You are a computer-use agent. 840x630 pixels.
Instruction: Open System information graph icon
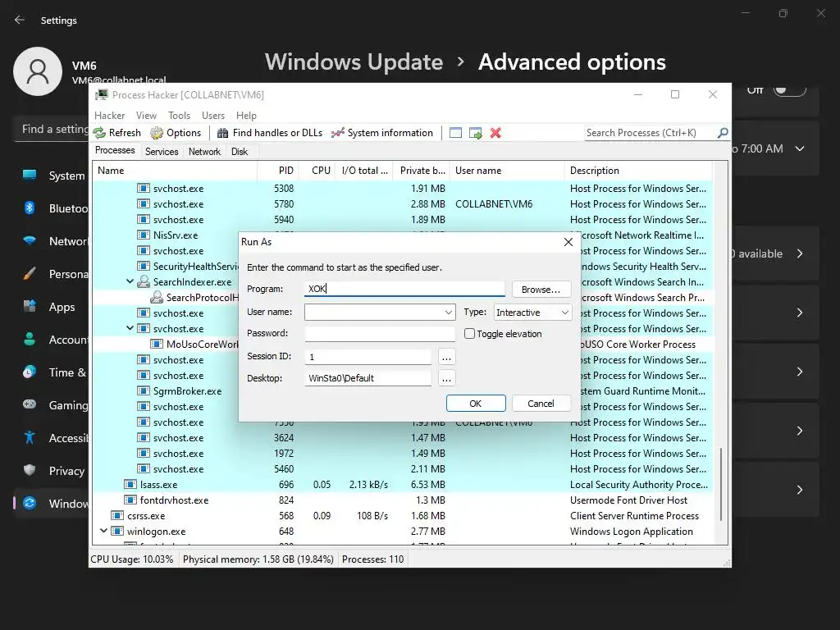337,133
